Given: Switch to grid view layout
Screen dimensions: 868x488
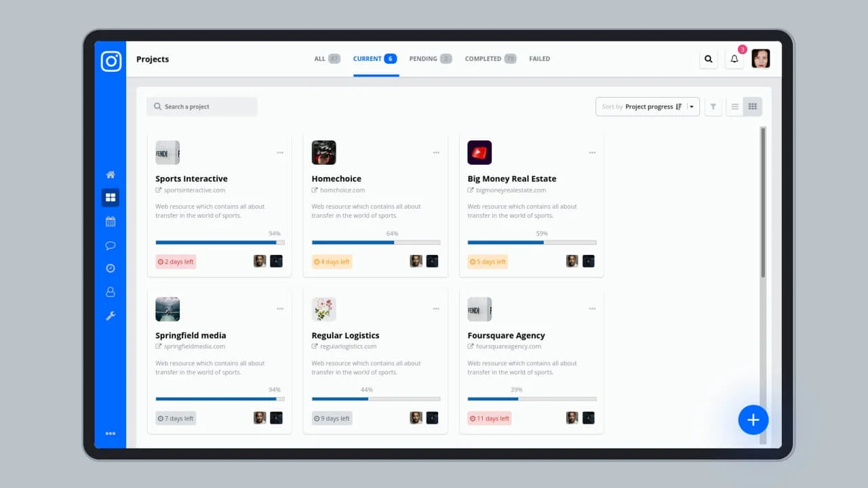Looking at the screenshot, I should (x=752, y=106).
